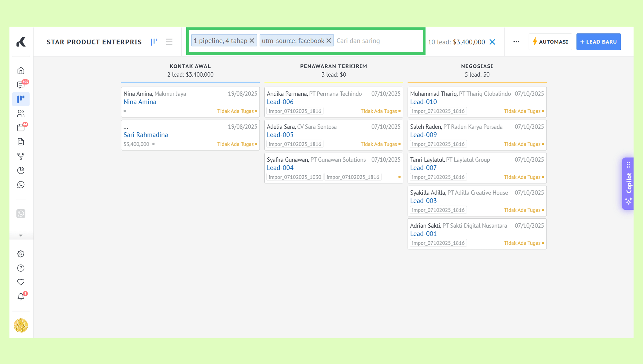Click the LEAD BARU button

(599, 42)
